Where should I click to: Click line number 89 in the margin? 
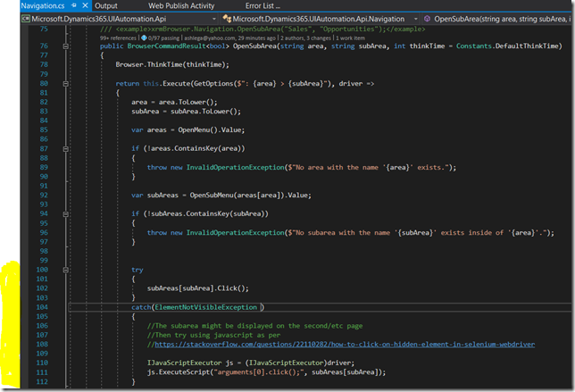pyautogui.click(x=44, y=167)
